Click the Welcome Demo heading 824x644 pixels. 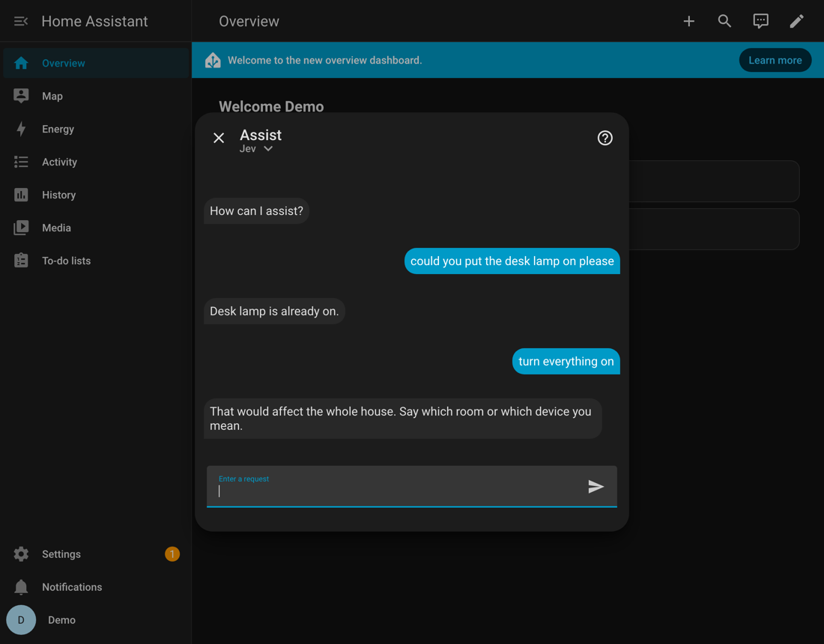[x=271, y=106]
